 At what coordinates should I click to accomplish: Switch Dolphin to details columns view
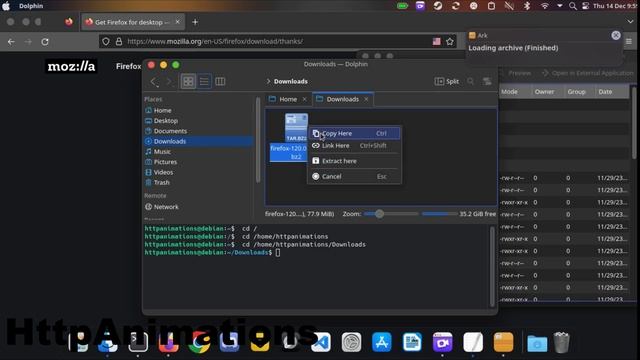220,81
